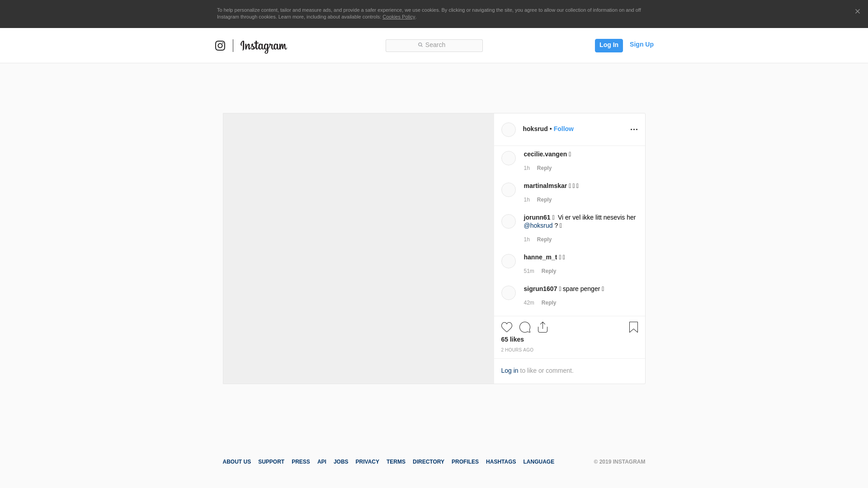Image resolution: width=868 pixels, height=488 pixels.
Task: Click the share post icon
Action: pyautogui.click(x=542, y=327)
